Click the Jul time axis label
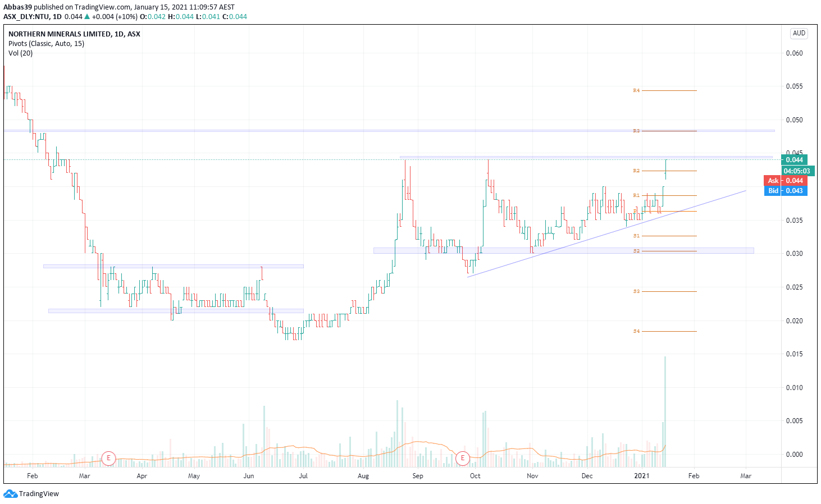The image size is (821, 504). (x=303, y=476)
